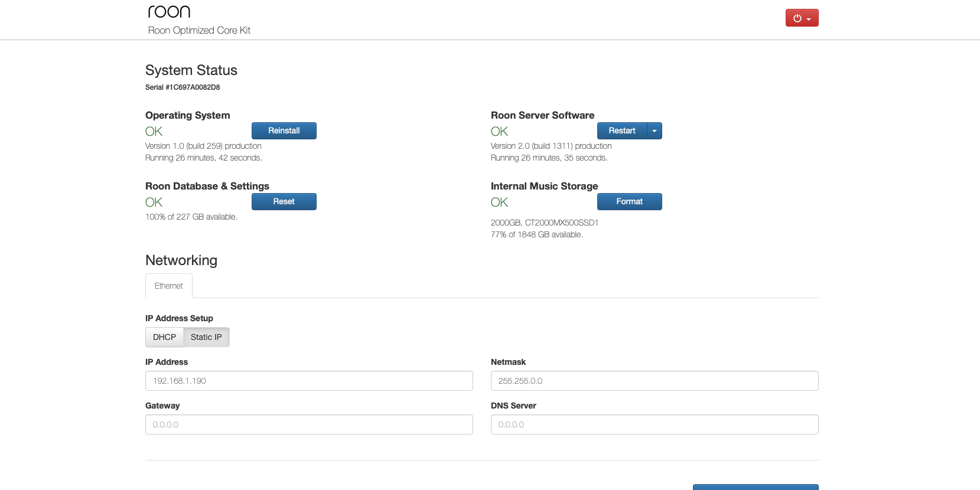Image resolution: width=980 pixels, height=490 pixels.
Task: Reset the Roon Database & Settings
Action: pyautogui.click(x=284, y=201)
